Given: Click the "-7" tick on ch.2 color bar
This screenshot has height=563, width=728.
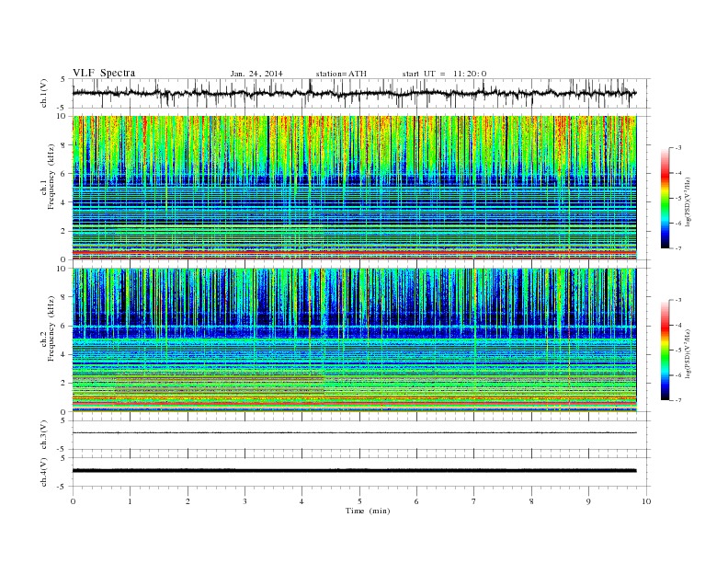Looking at the screenshot, I should (x=677, y=400).
